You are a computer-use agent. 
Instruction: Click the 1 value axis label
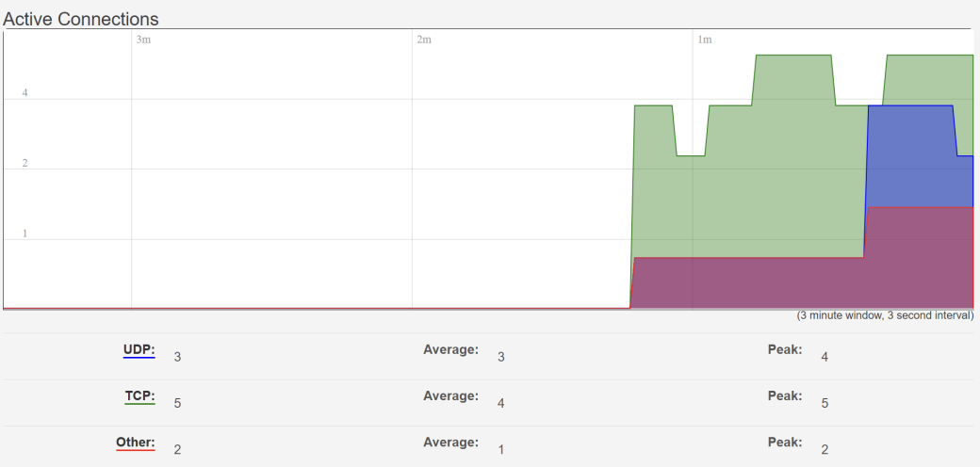click(x=25, y=233)
